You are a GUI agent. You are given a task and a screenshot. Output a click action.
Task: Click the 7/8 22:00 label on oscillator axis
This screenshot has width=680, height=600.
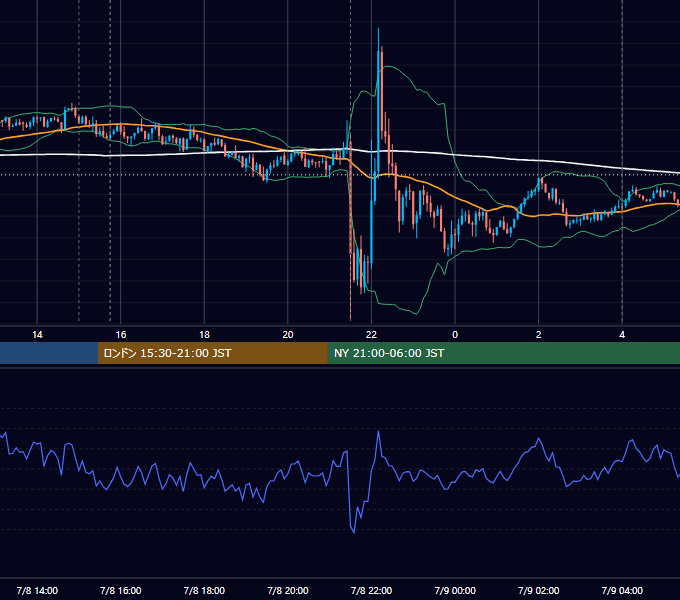(371, 590)
